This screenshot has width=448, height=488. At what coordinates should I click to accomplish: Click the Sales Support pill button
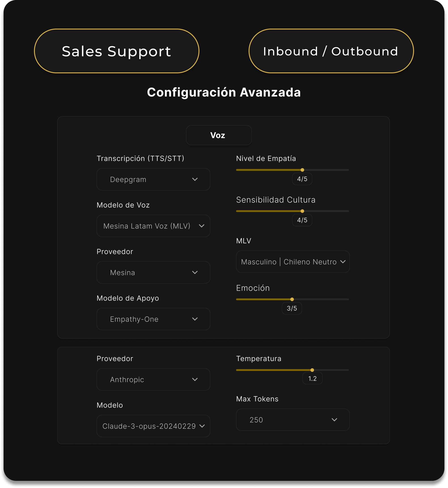coord(117,51)
